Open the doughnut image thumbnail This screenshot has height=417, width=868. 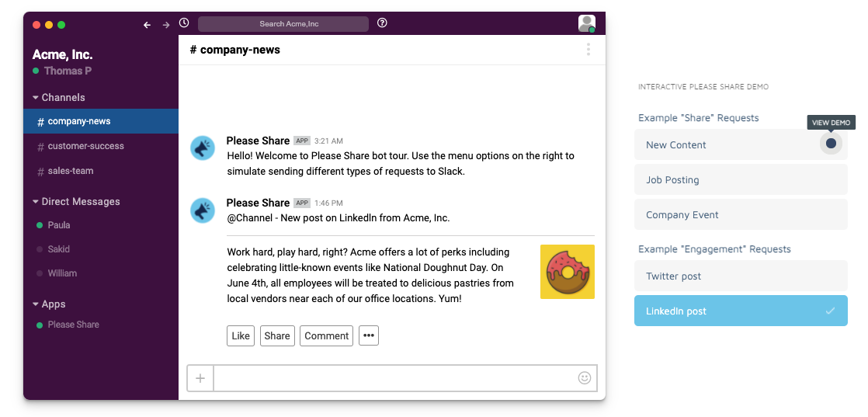(568, 272)
